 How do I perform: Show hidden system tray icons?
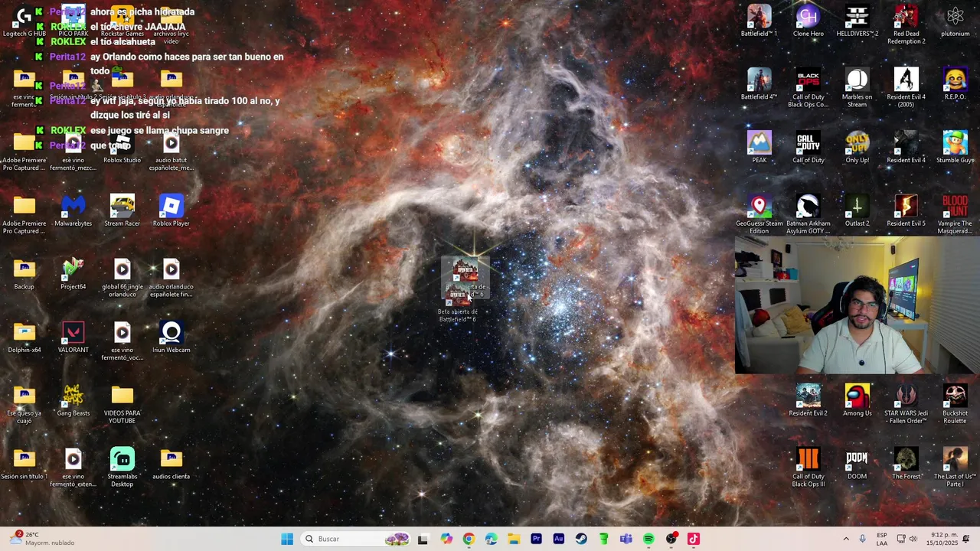point(846,539)
